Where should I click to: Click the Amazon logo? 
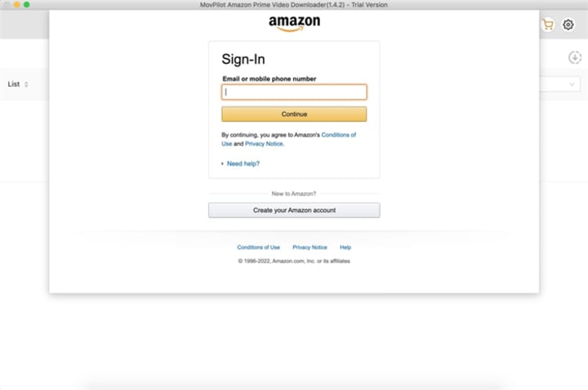294,23
